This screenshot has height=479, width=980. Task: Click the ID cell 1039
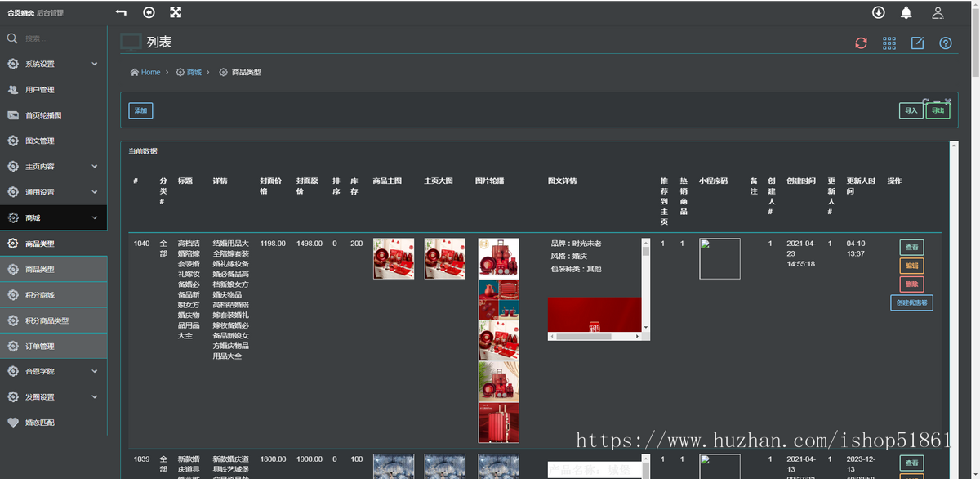[x=141, y=459]
